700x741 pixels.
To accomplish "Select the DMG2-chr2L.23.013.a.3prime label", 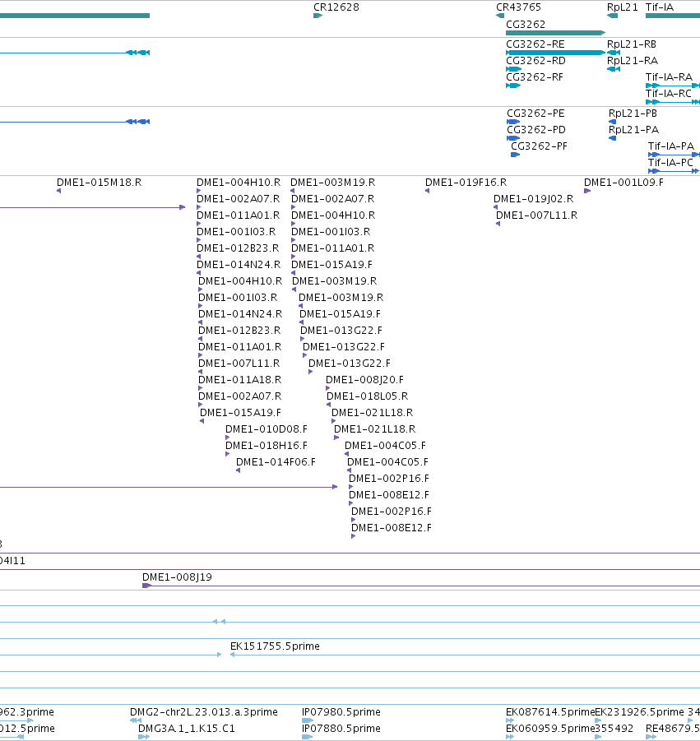I will 204,712.
